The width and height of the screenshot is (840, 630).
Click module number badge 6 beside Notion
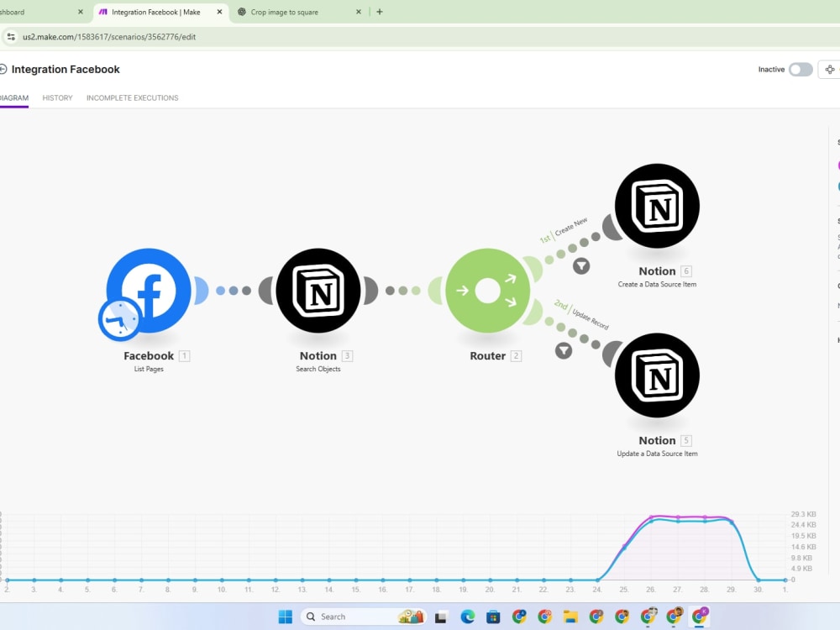(x=686, y=271)
